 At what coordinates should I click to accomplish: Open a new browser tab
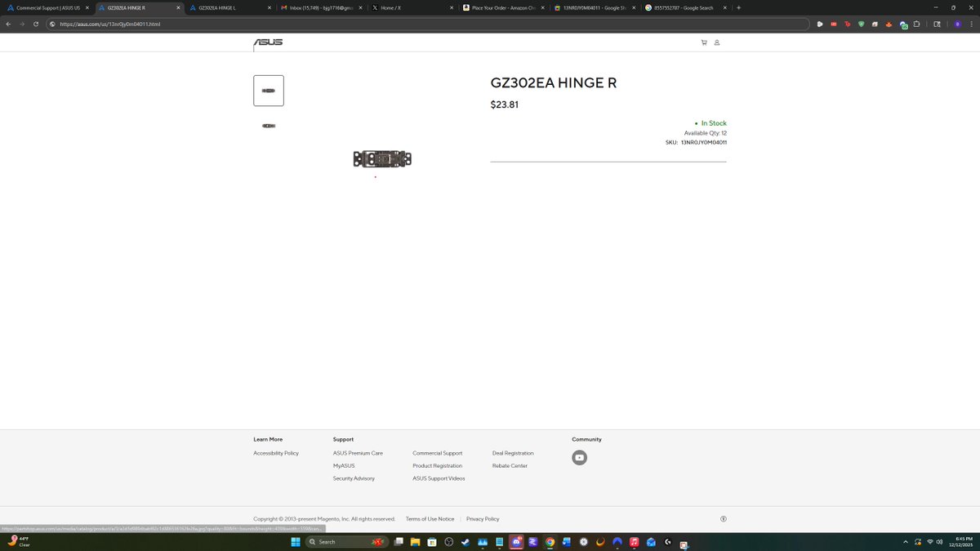(738, 7)
